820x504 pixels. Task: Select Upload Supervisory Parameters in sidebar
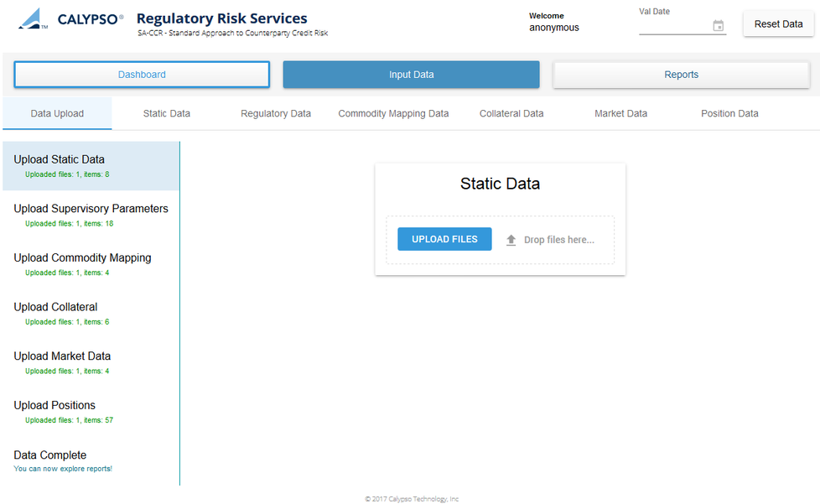pos(91,209)
